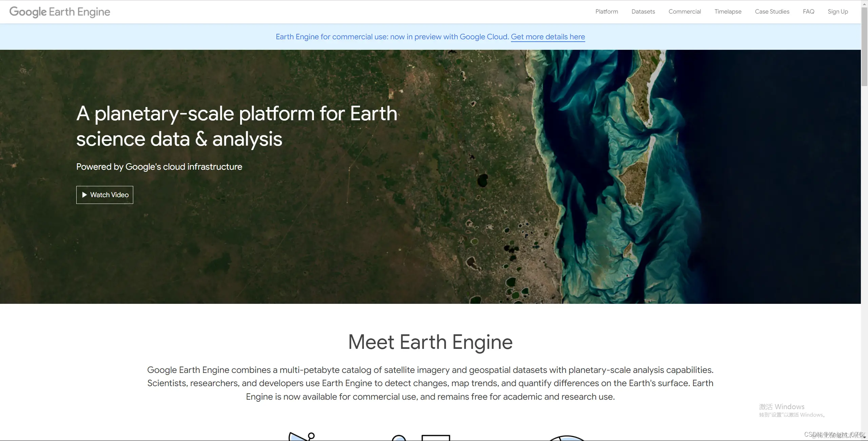868x441 pixels.
Task: Click the Google Earth Engine logo
Action: pos(59,12)
